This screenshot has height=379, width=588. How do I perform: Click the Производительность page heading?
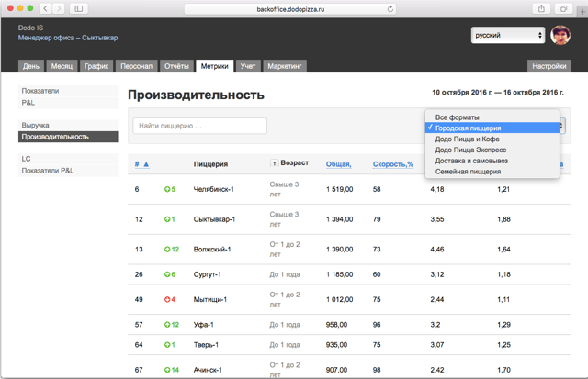[x=196, y=95]
